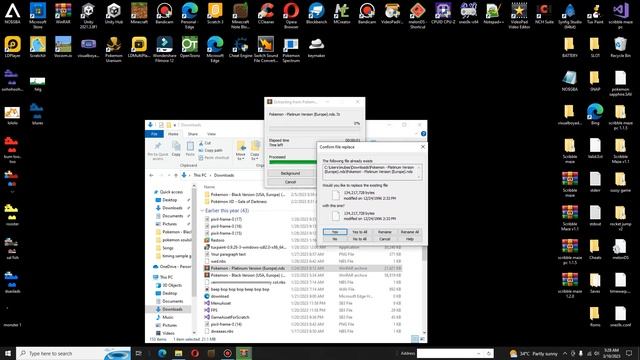This screenshot has height=360, width=640.
Task: Click the Name column header
Action: [209, 187]
